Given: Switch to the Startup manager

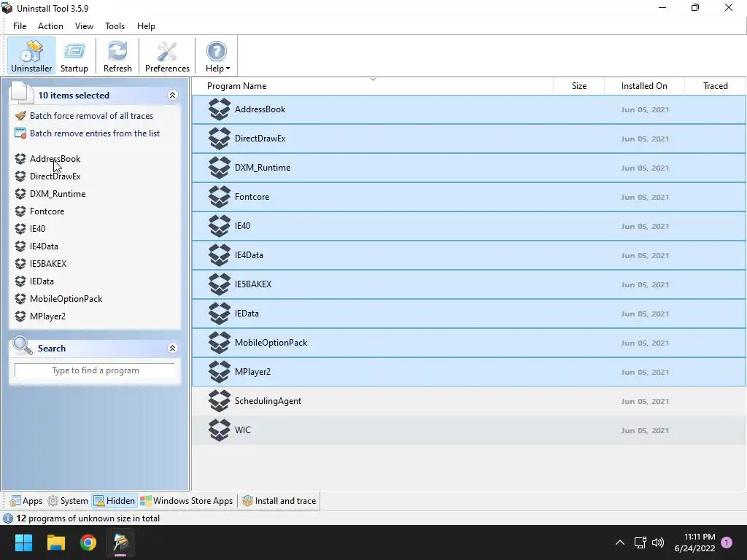Looking at the screenshot, I should (74, 56).
